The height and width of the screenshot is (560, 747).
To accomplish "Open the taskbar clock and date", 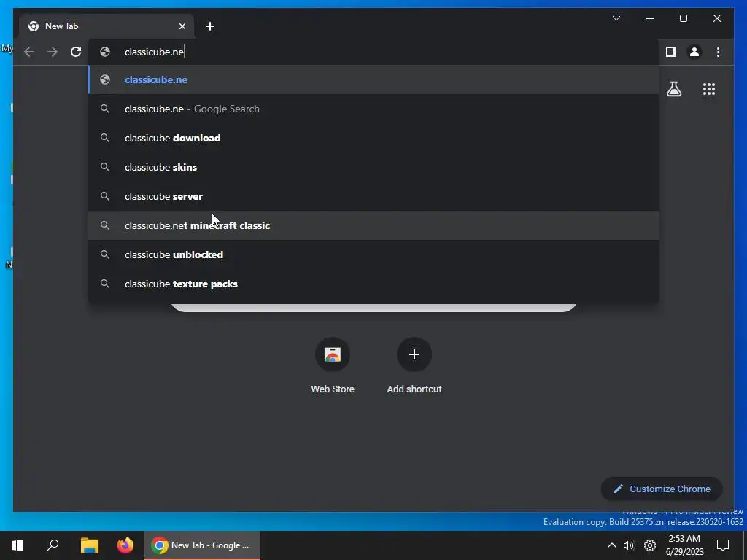I will [684, 545].
